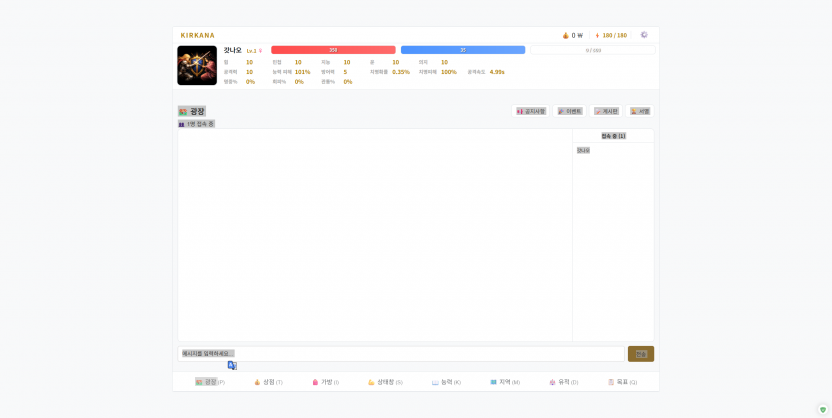
Task: Open settings via the gear icon
Action: click(x=644, y=35)
